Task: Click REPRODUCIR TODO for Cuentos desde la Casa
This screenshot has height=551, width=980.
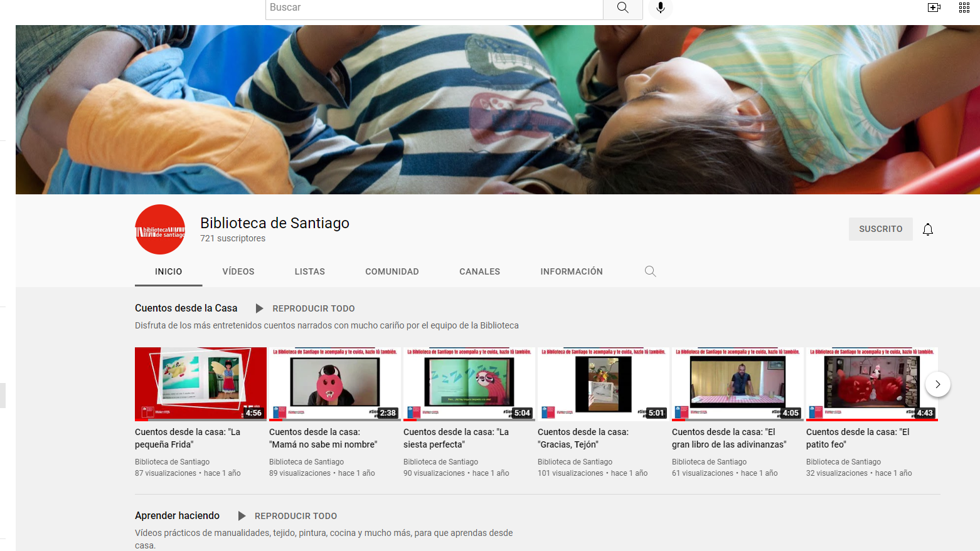Action: coord(314,308)
